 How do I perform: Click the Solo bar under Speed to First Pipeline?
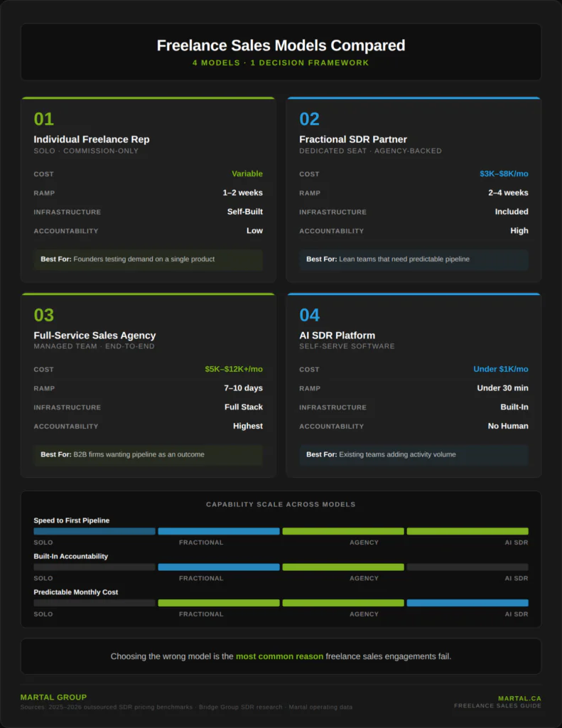[94, 531]
